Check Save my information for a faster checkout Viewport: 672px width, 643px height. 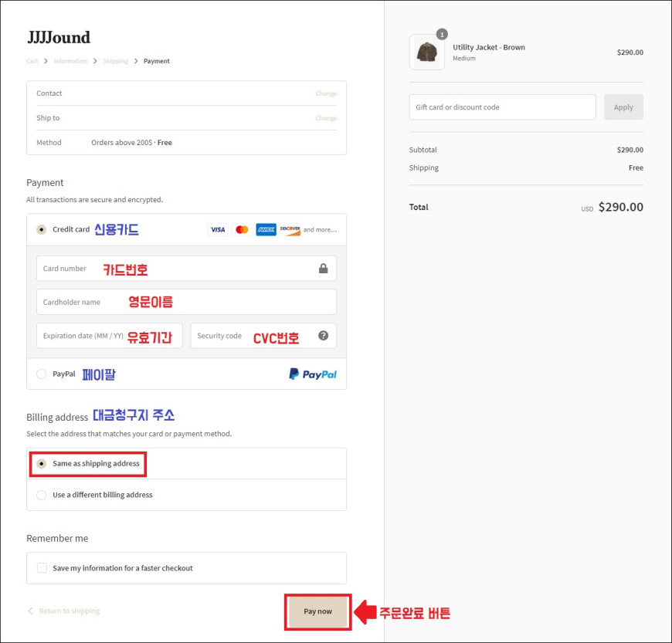tap(42, 568)
